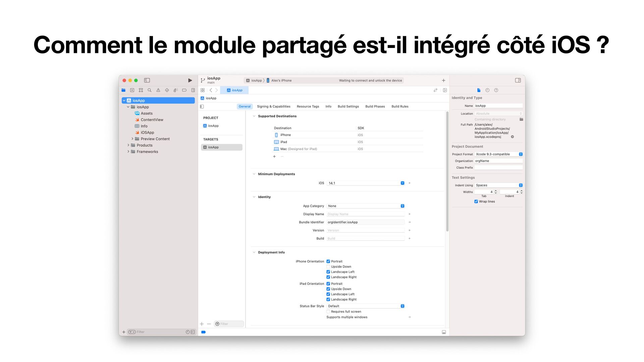644x362 pixels.
Task: Go forward with the editor forward arrow
Action: [x=217, y=90]
